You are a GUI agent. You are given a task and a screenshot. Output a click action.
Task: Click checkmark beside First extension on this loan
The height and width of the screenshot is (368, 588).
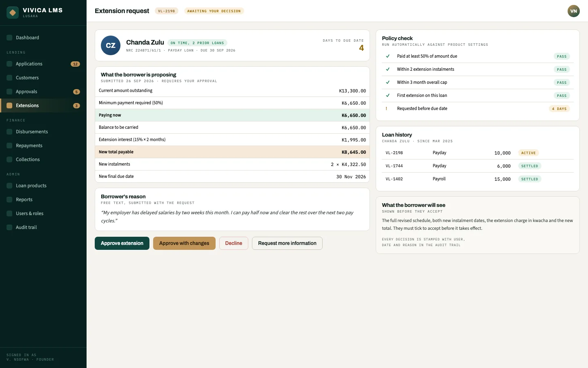pyautogui.click(x=388, y=96)
